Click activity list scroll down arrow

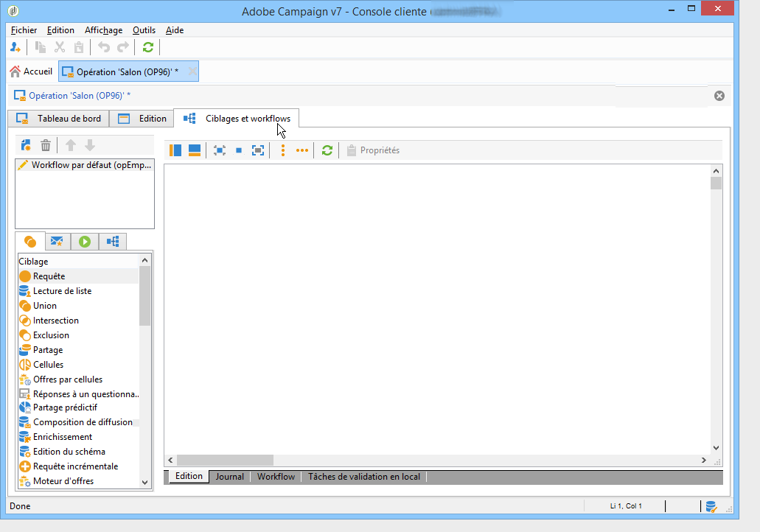point(144,482)
